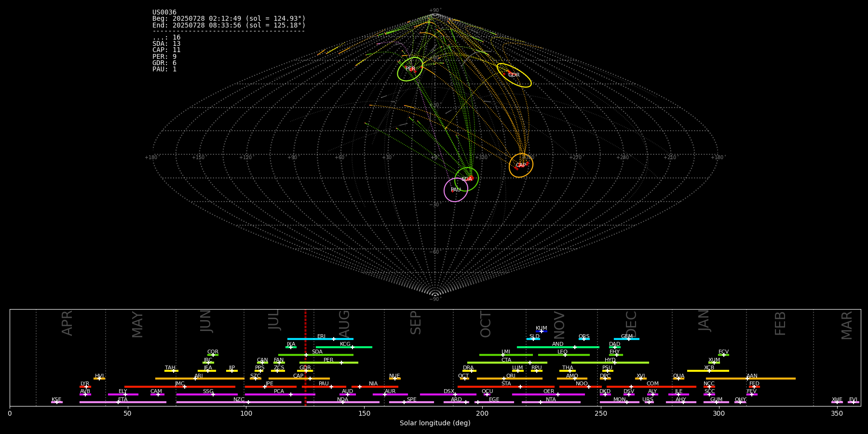Viewport: 868px width, 434px height.
Task: Click the cyan ERI bar in timeline
Action: pyautogui.click(x=320, y=339)
